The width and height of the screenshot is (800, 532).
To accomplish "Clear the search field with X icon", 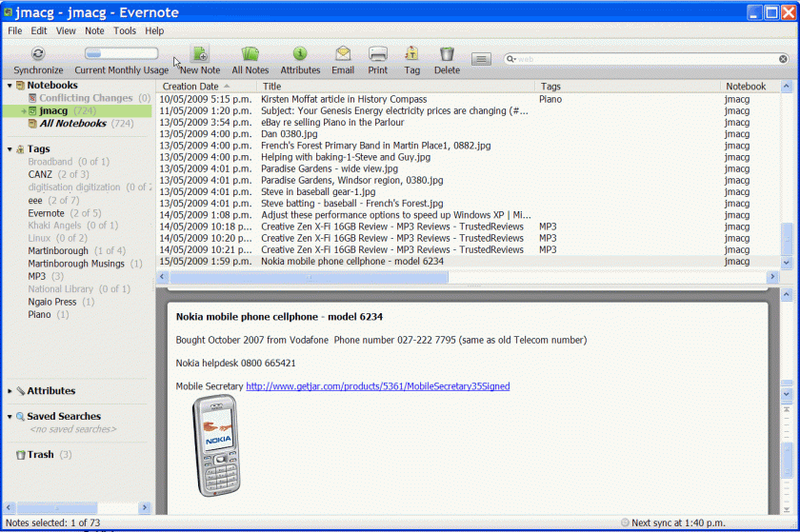I will click(783, 59).
